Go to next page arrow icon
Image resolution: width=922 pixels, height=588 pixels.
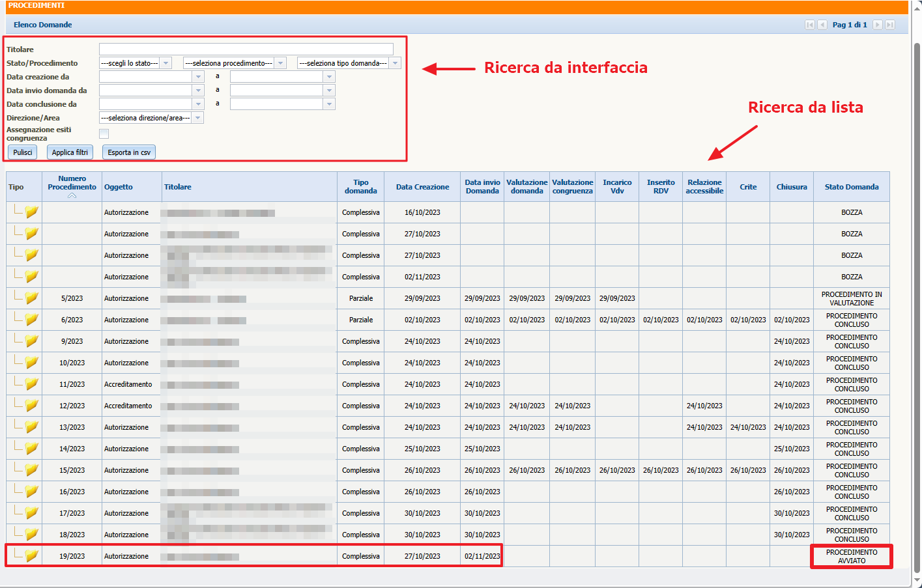(x=878, y=25)
